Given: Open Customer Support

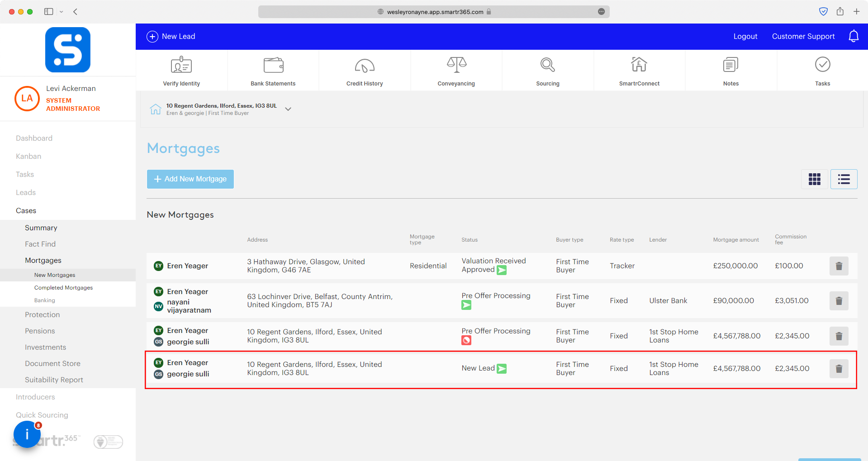Looking at the screenshot, I should click(803, 37).
